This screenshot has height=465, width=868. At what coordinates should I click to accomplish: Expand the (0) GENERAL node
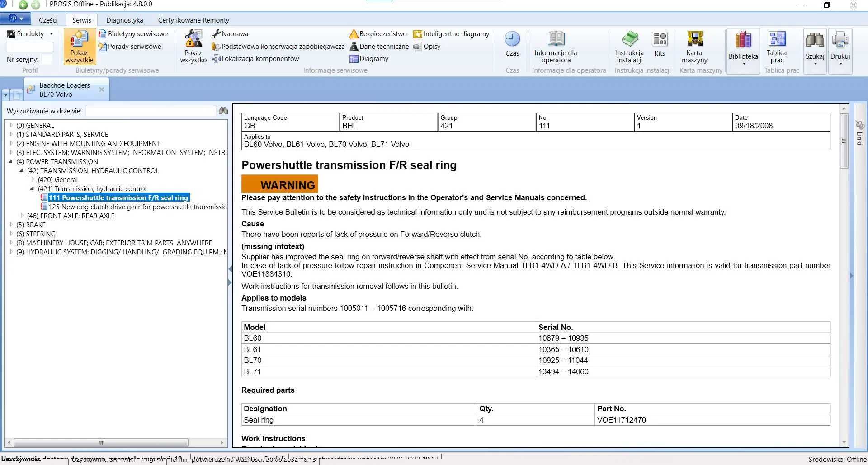(x=11, y=125)
